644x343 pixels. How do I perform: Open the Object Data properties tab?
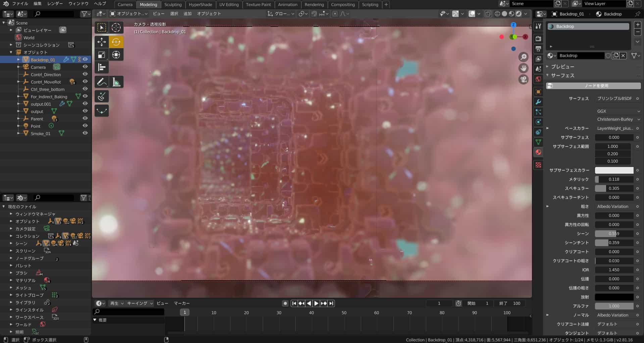[538, 142]
